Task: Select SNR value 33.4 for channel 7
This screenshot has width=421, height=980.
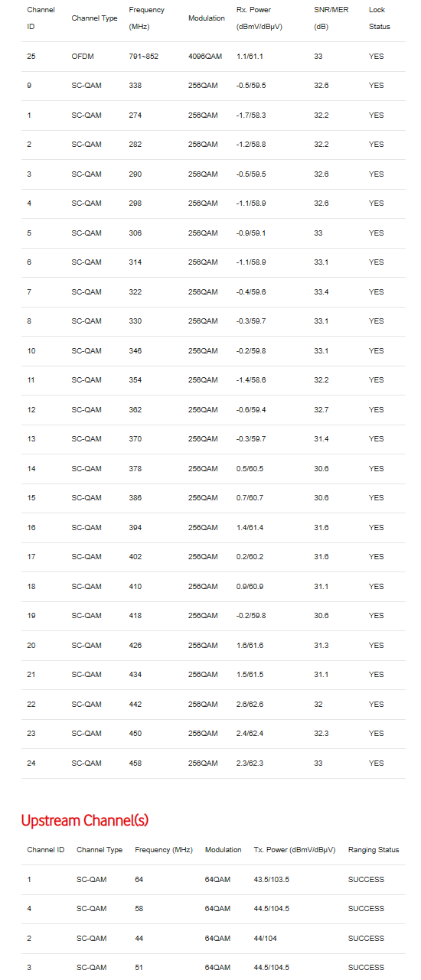Action: pos(321,292)
